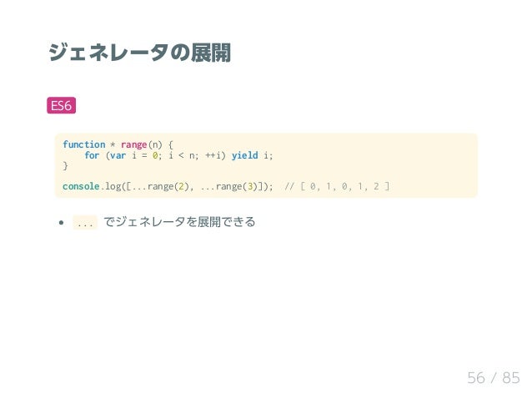Click the range function name in the definition
532x399 pixels.
[x=133, y=145]
